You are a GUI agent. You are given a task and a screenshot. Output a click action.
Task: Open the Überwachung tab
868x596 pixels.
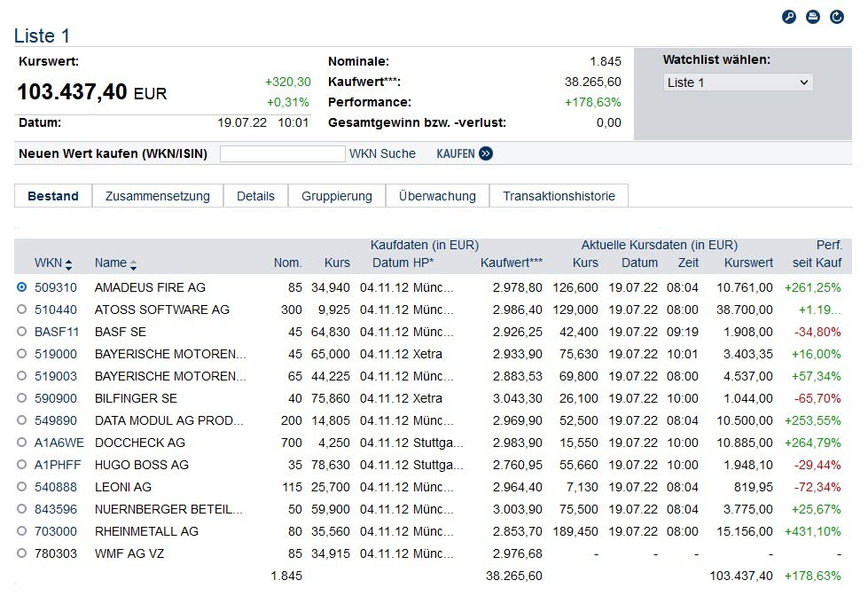pyautogui.click(x=437, y=196)
